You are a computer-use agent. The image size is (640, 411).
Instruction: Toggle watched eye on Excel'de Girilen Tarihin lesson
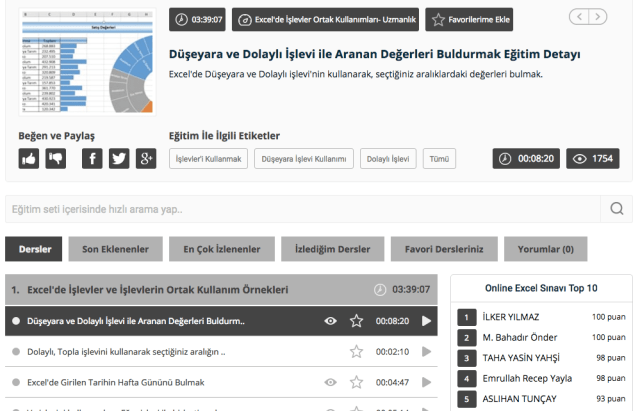[x=331, y=382]
